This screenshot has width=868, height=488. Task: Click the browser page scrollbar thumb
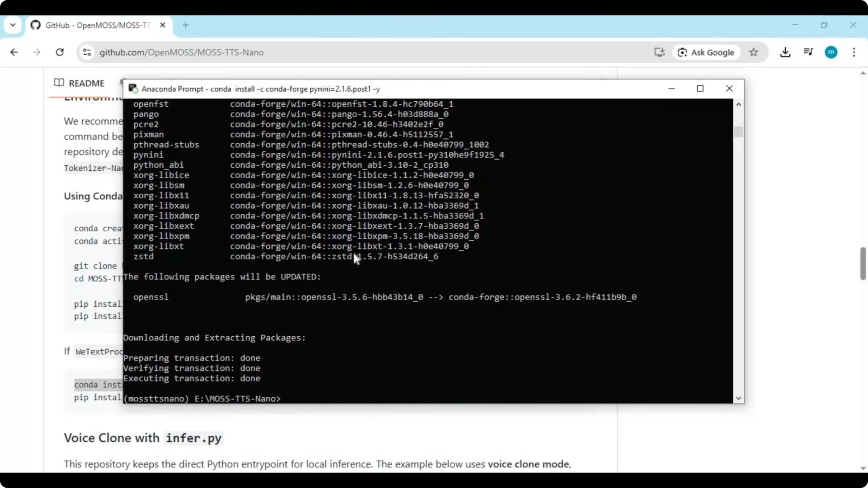click(863, 264)
